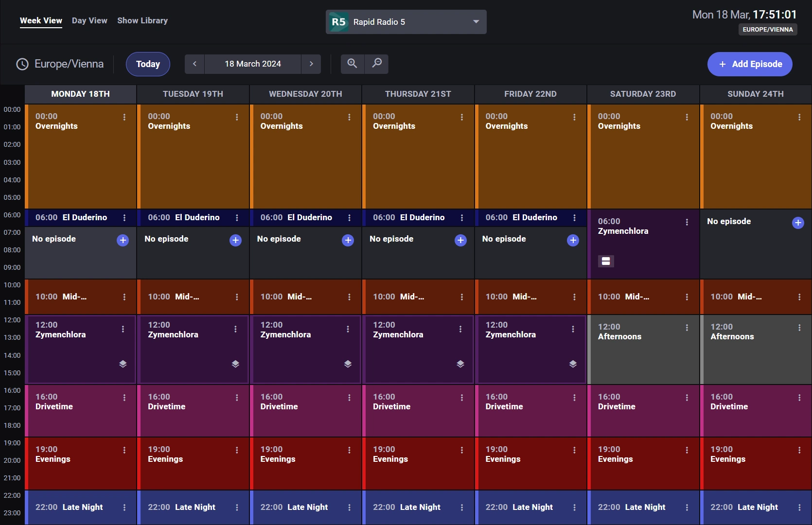Click the zoom in magnifier icon

tap(353, 64)
